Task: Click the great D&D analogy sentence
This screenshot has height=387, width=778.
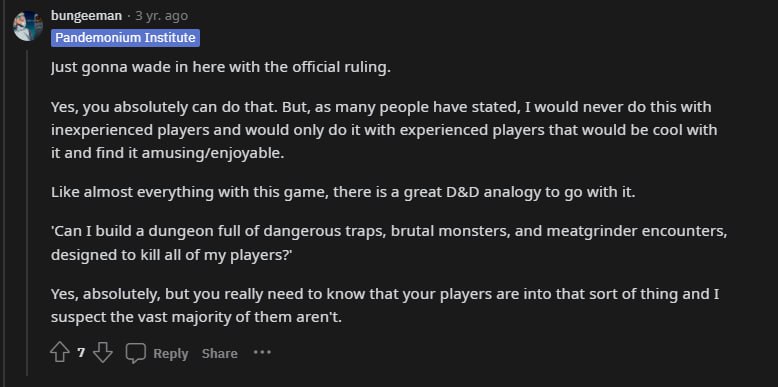Action: click(343, 193)
